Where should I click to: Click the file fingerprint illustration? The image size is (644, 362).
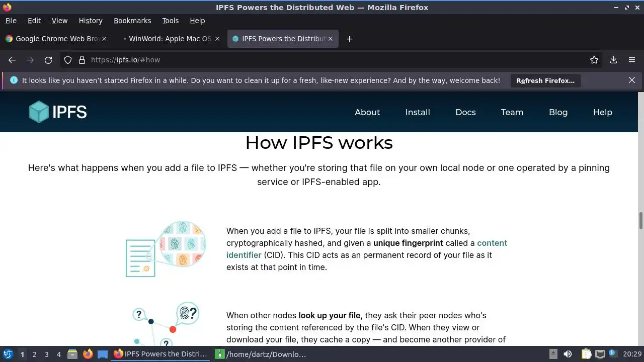[166, 248]
